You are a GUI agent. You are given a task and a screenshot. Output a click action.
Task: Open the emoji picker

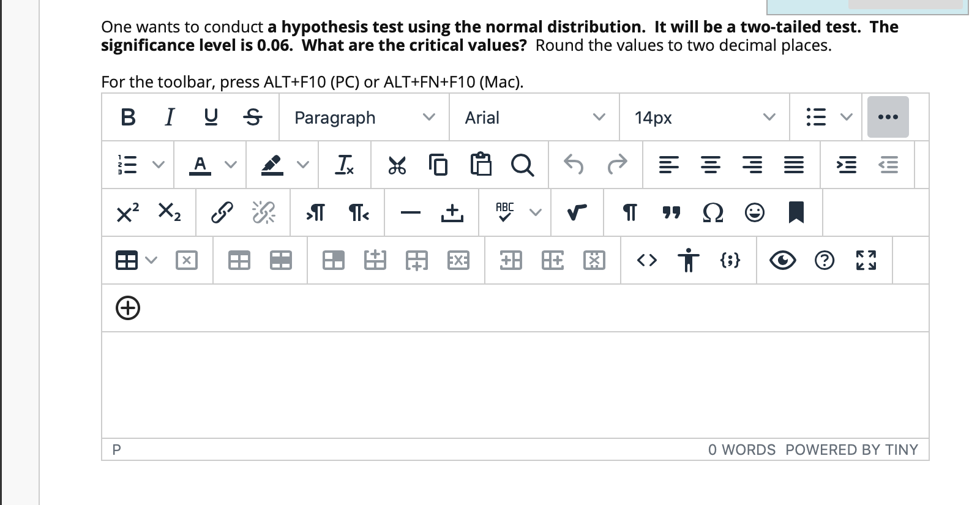pos(755,212)
